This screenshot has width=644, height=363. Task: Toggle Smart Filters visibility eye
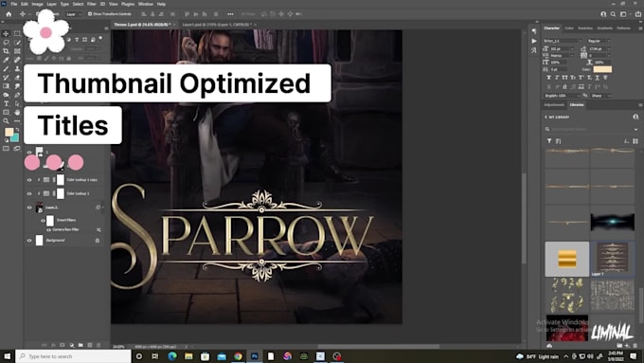pyautogui.click(x=43, y=220)
